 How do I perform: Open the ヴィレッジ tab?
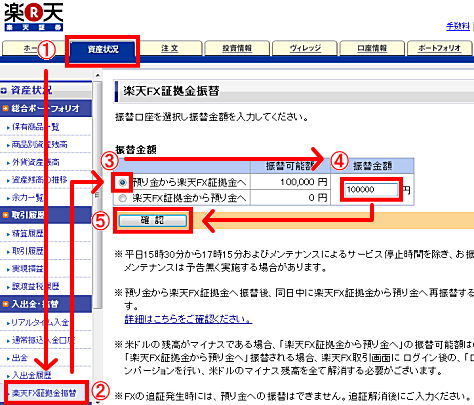point(305,48)
